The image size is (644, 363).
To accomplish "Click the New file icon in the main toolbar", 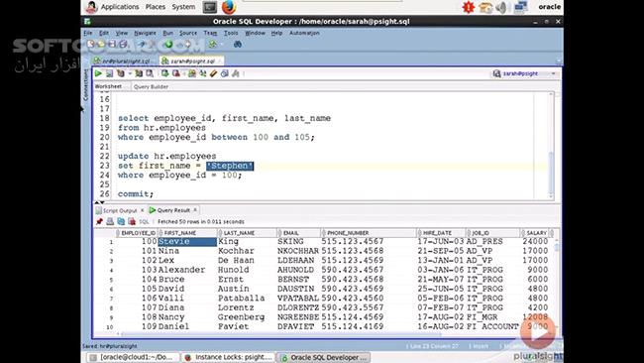I will point(91,44).
